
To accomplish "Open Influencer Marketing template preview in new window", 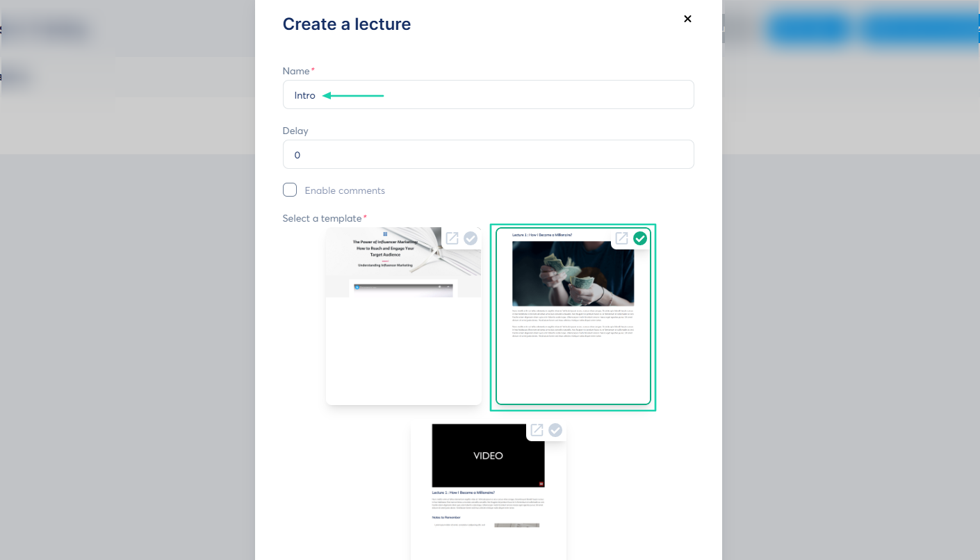I will [x=452, y=238].
